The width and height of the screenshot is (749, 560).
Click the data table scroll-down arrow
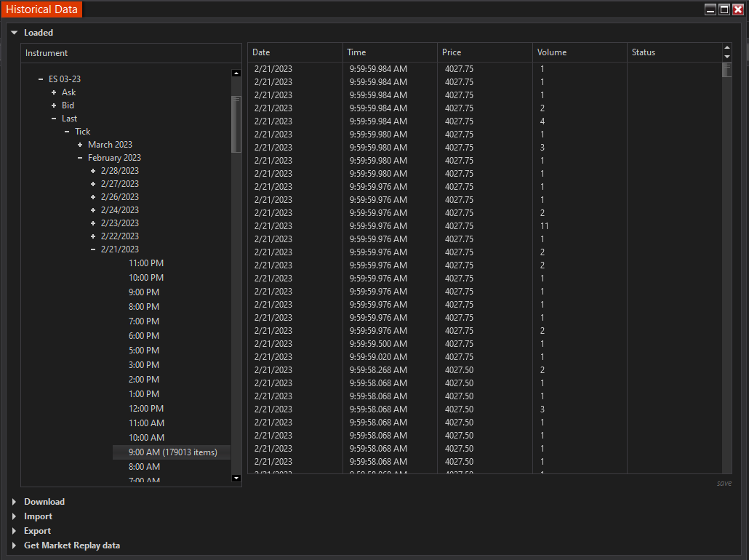[x=727, y=57]
